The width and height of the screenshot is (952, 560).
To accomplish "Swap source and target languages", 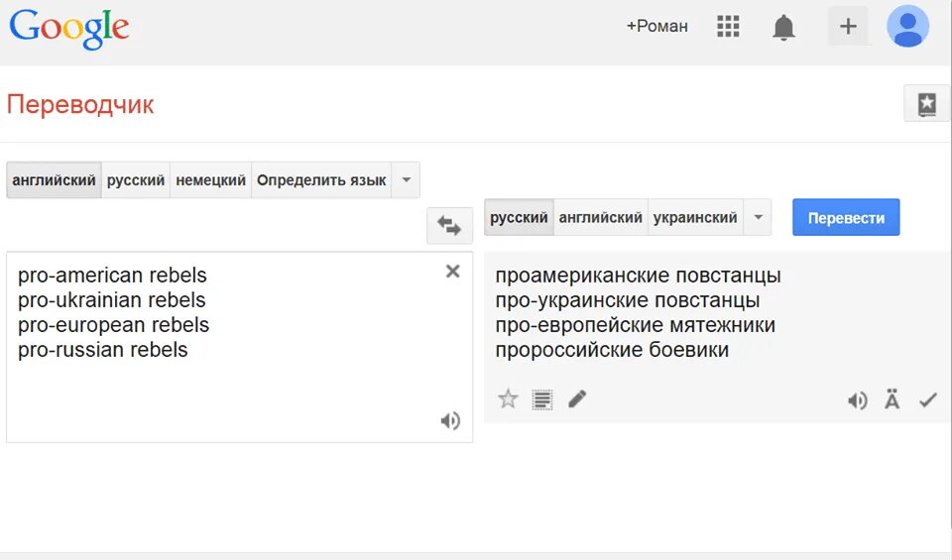I will coord(449,226).
